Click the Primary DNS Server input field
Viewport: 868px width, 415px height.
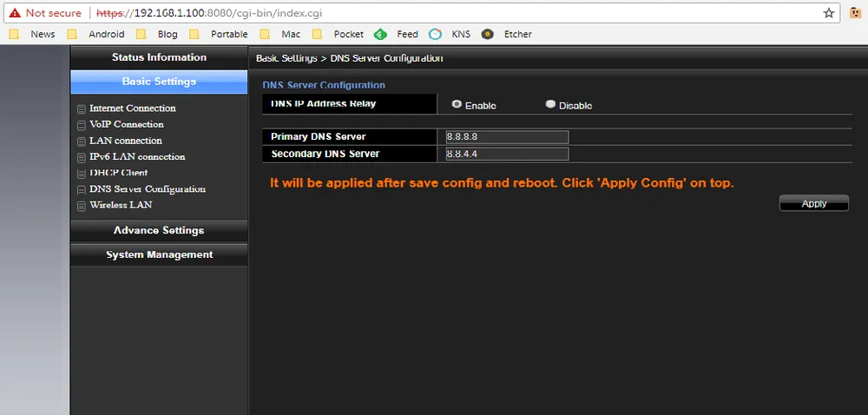(x=507, y=136)
